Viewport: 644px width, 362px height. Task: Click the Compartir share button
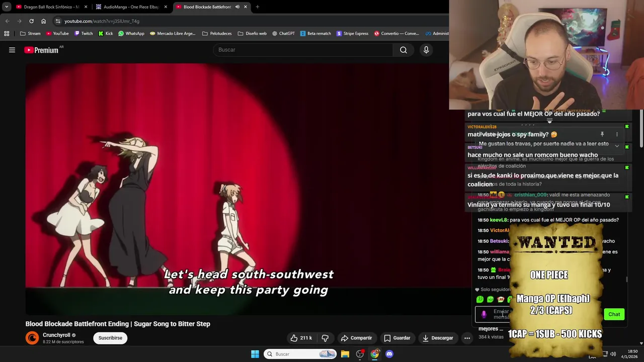[356, 338]
